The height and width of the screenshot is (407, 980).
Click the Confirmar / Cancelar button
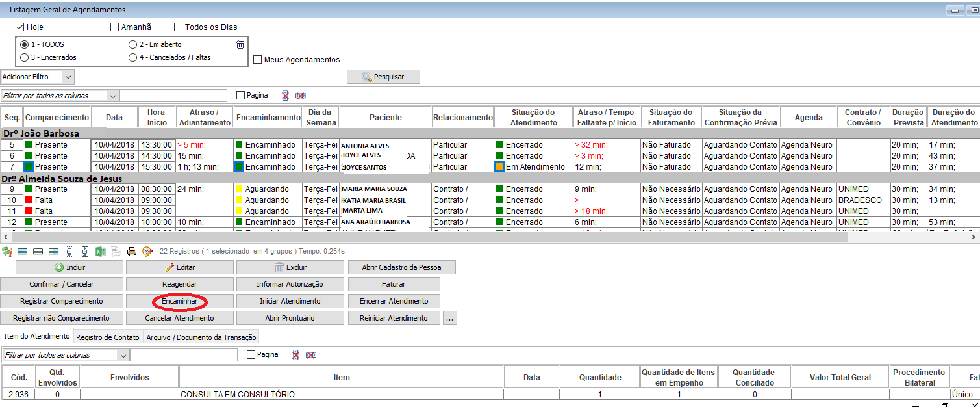click(62, 284)
